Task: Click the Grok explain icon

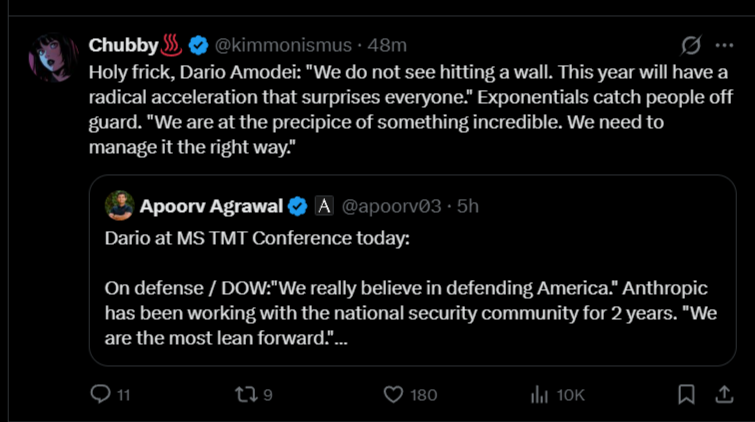Action: click(690, 46)
